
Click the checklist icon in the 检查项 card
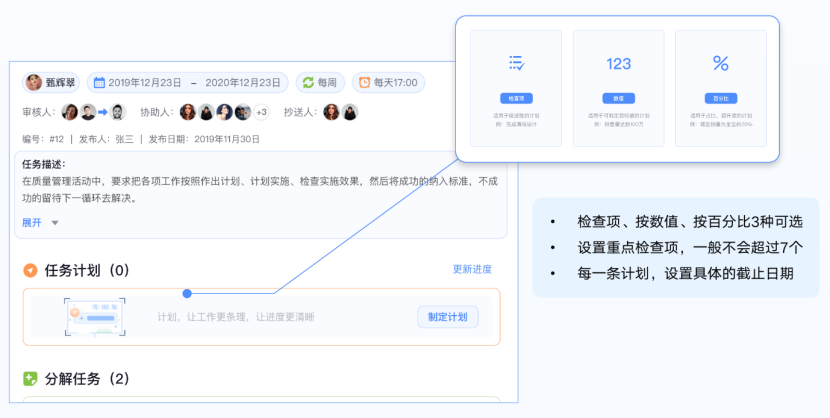[516, 63]
